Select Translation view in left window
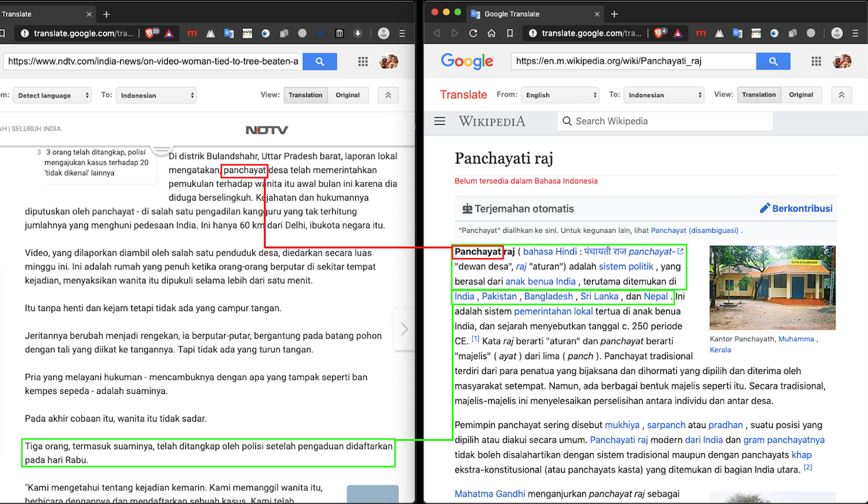Viewport: 868px width, 504px height. coord(305,95)
